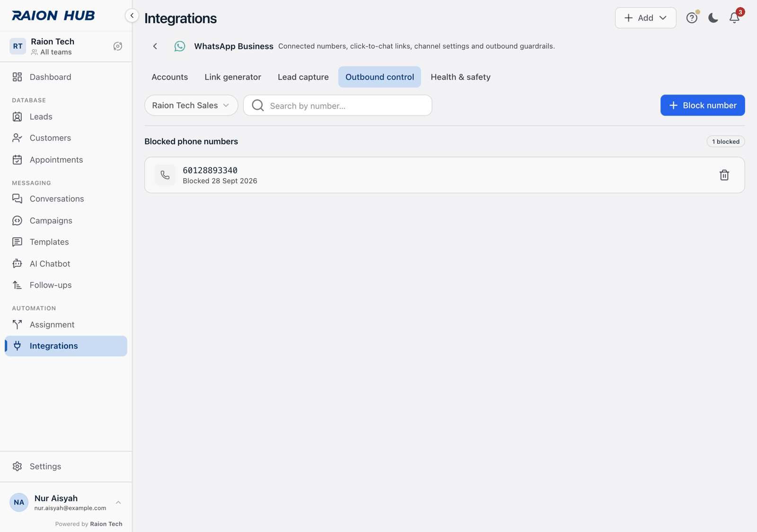Open the Raion Tech Sales account dropdown
Screen dimensions: 757x532
pos(191,105)
